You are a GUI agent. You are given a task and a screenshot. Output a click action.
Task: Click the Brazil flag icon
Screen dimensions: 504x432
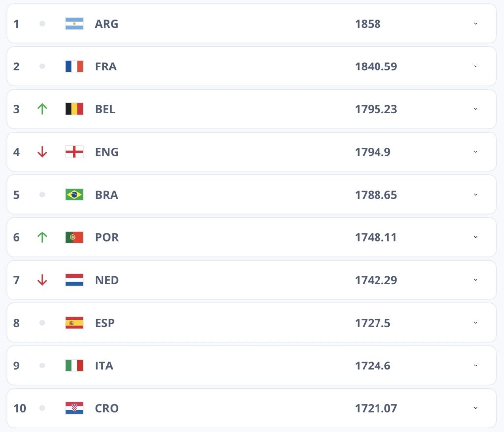(x=74, y=195)
